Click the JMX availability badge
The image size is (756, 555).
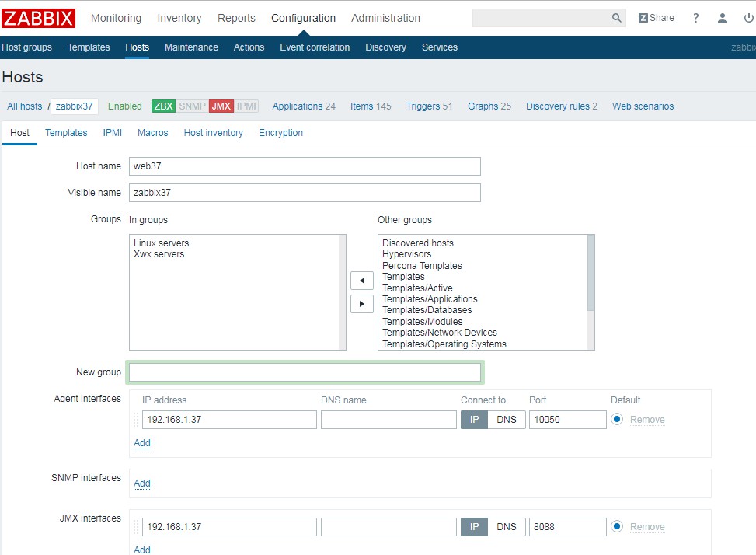[221, 106]
